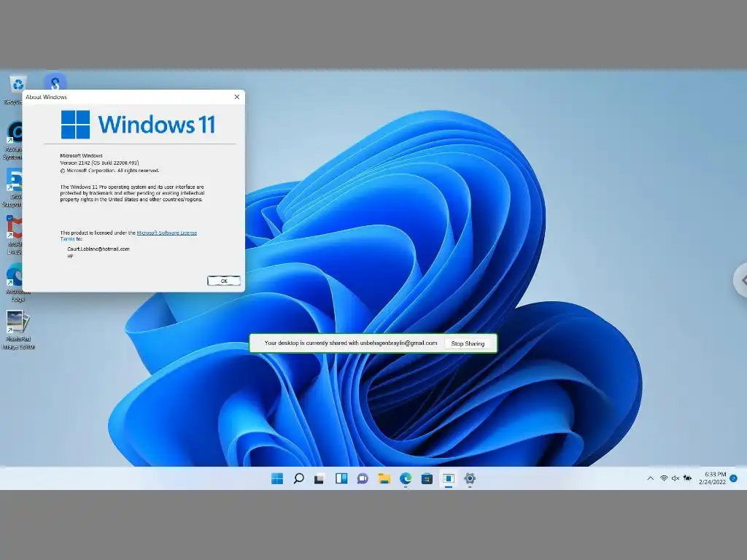Show hidden tray icons chevron
The width and height of the screenshot is (747, 560).
click(650, 478)
